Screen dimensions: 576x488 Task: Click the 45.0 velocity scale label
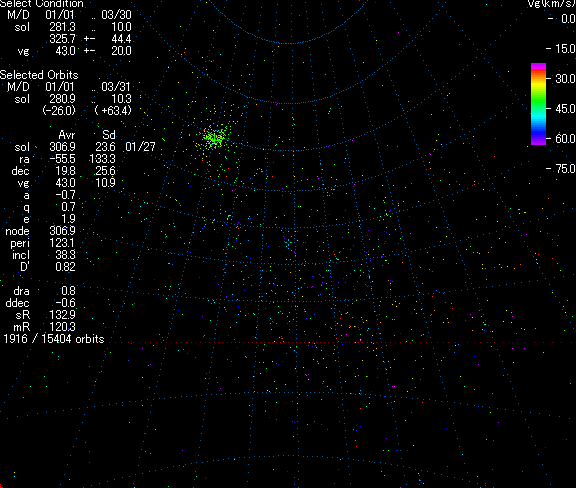point(565,108)
